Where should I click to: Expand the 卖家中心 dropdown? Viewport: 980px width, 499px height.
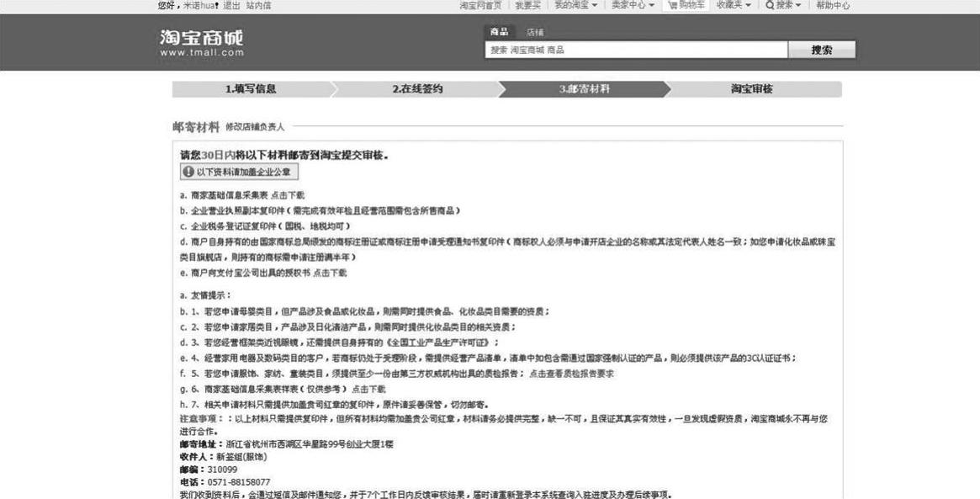point(633,5)
